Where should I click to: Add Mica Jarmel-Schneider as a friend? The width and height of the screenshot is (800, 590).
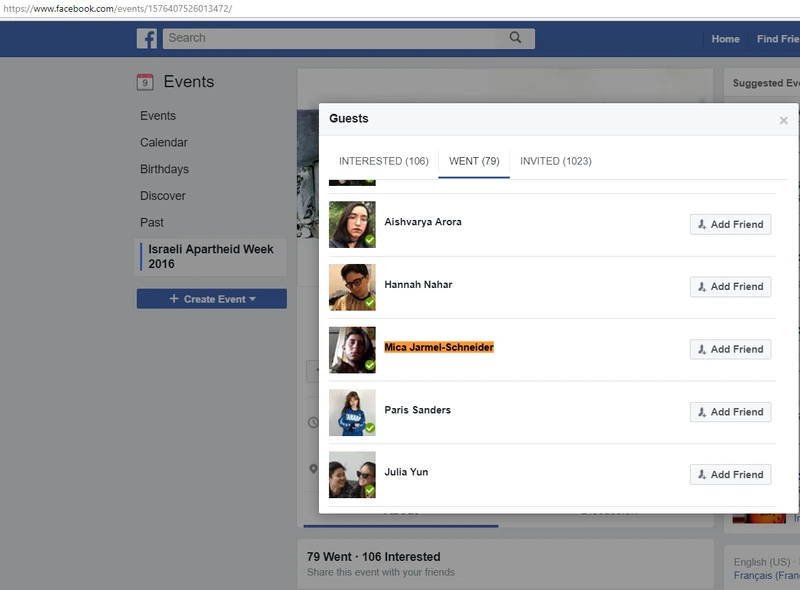click(730, 350)
